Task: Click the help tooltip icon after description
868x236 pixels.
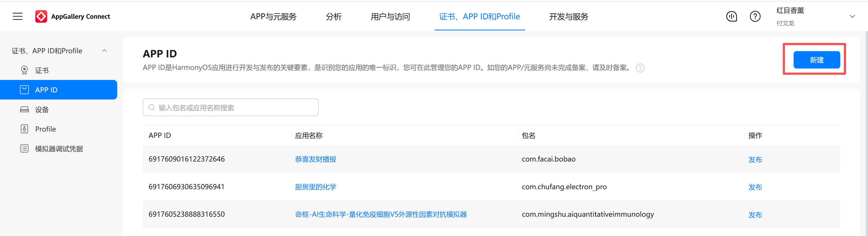Action: click(640, 68)
